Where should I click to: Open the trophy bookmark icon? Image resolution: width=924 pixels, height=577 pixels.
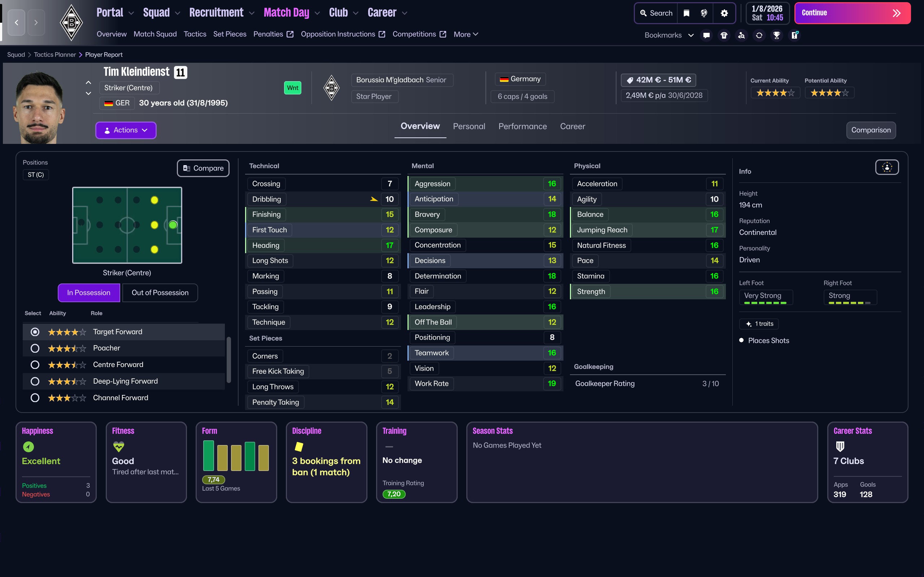pyautogui.click(x=777, y=35)
